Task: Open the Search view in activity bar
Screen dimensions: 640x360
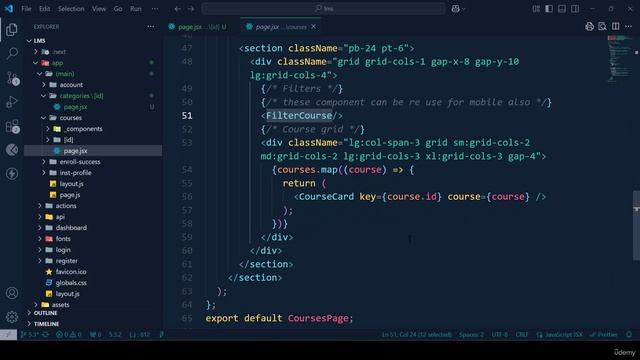Action: coord(12,53)
